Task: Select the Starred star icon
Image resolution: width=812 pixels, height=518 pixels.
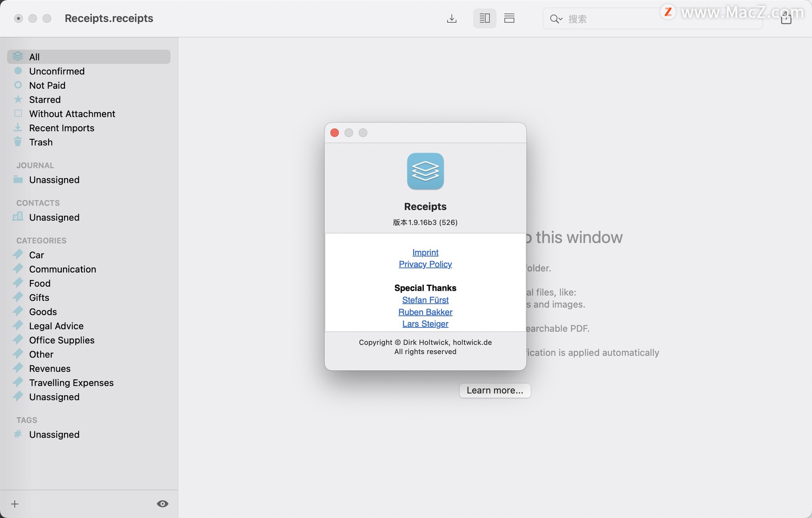Action: [18, 99]
